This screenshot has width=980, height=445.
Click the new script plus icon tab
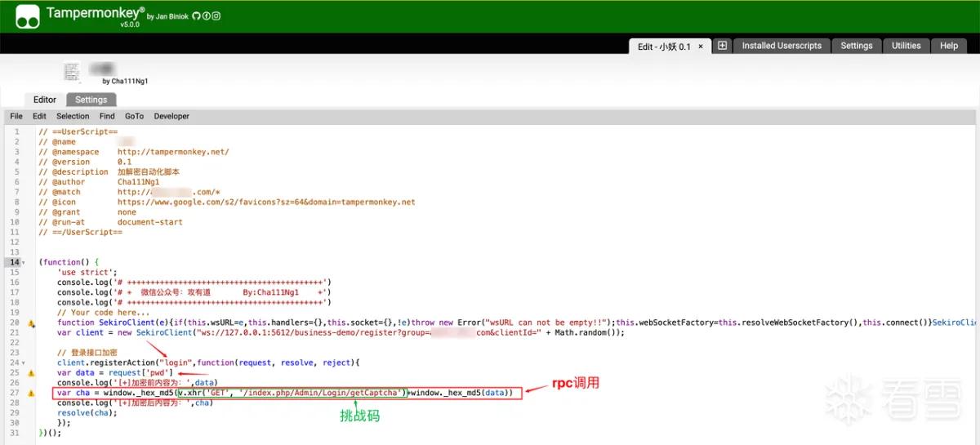722,46
